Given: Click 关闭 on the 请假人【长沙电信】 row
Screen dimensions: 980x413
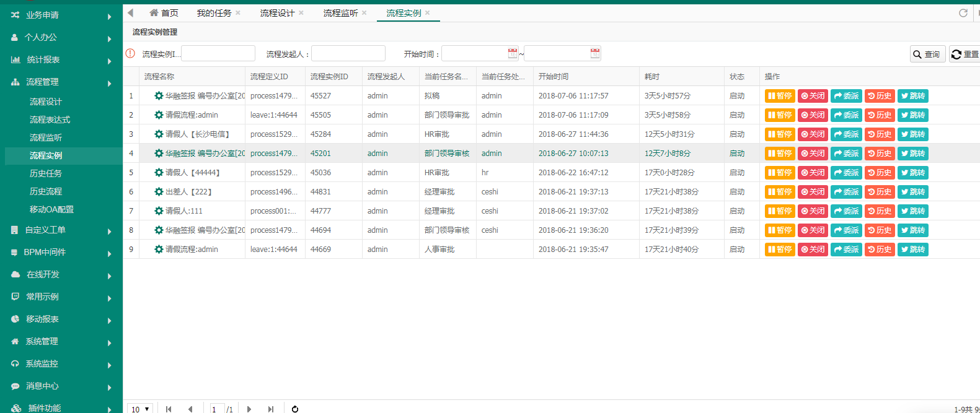Looking at the screenshot, I should tap(813, 134).
